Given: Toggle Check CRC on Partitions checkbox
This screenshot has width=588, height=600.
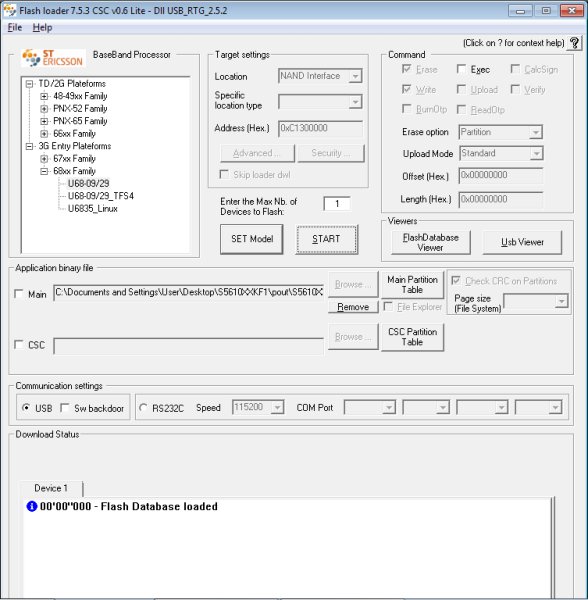Looking at the screenshot, I should [x=455, y=280].
